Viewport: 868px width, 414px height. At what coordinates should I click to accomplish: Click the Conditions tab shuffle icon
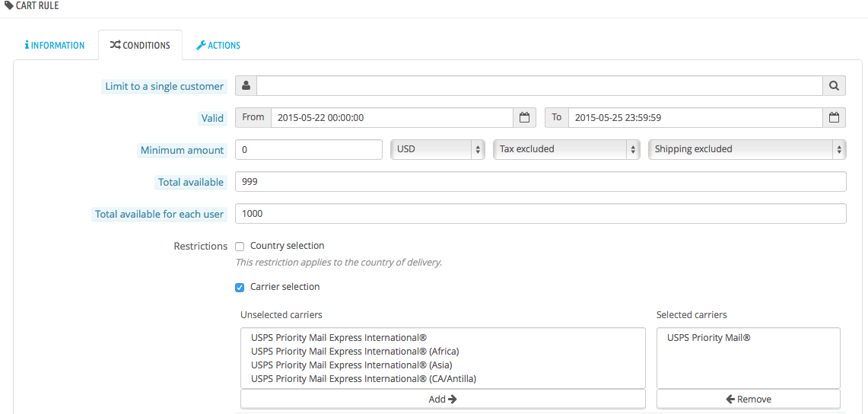point(115,46)
